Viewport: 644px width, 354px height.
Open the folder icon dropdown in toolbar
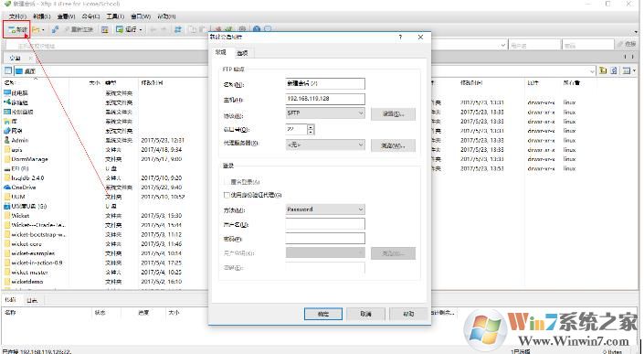click(38, 29)
